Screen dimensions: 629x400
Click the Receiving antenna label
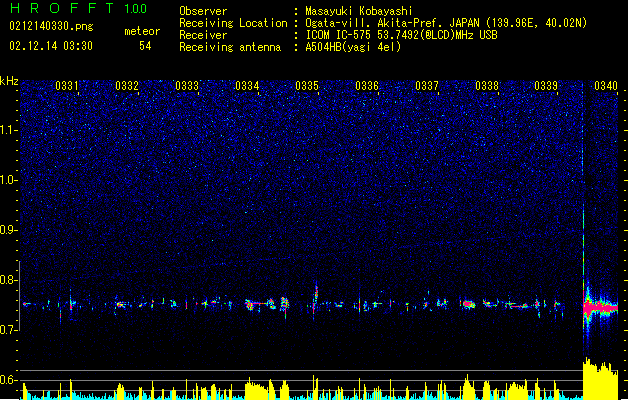tap(230, 47)
